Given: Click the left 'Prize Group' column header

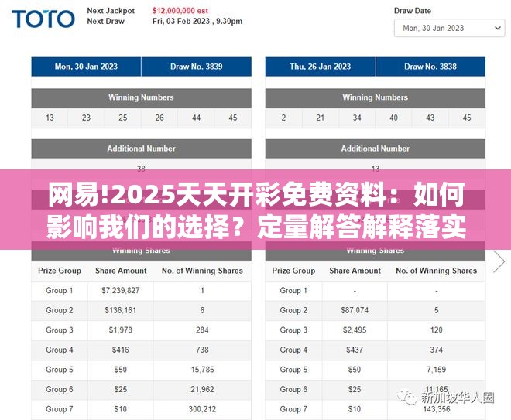Looking at the screenshot, I should coord(60,271).
